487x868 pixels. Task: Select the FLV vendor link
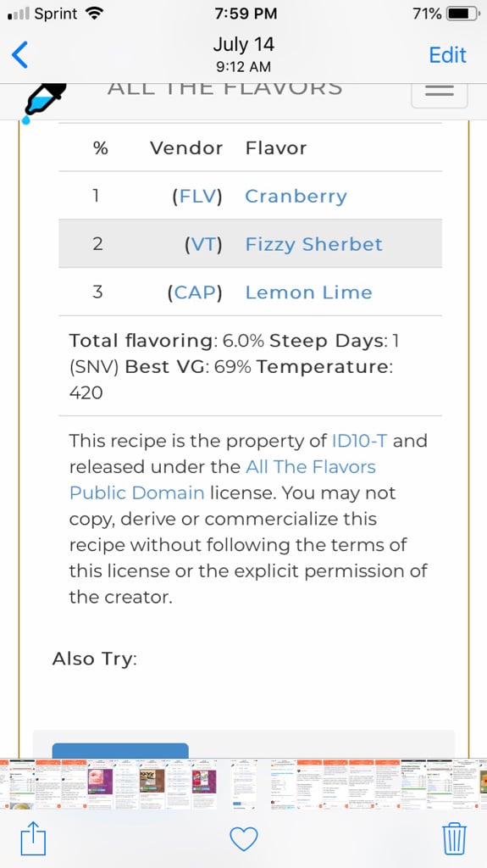[x=197, y=196]
